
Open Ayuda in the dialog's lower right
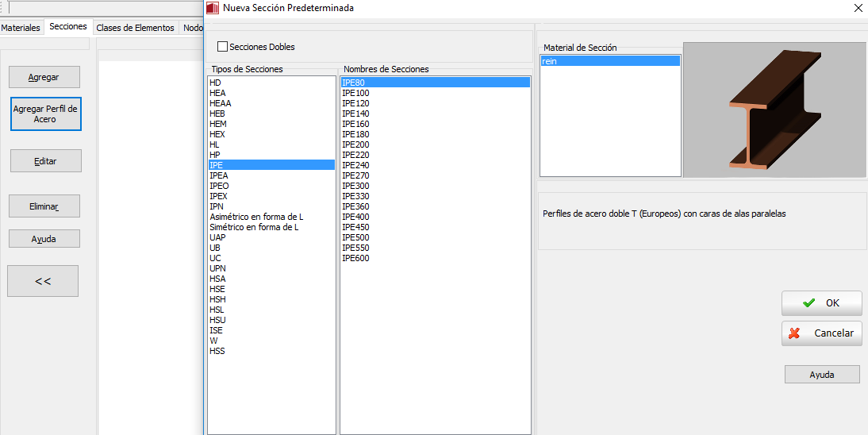[821, 375]
